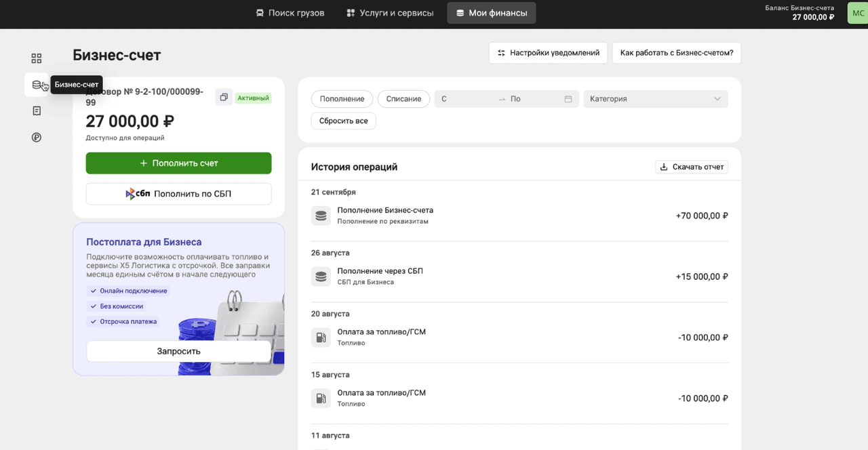Toggle the Списание filter chip

[403, 99]
